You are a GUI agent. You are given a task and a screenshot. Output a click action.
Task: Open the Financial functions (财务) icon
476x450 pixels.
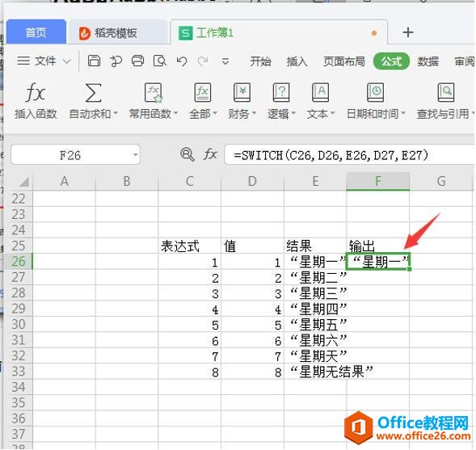click(242, 93)
